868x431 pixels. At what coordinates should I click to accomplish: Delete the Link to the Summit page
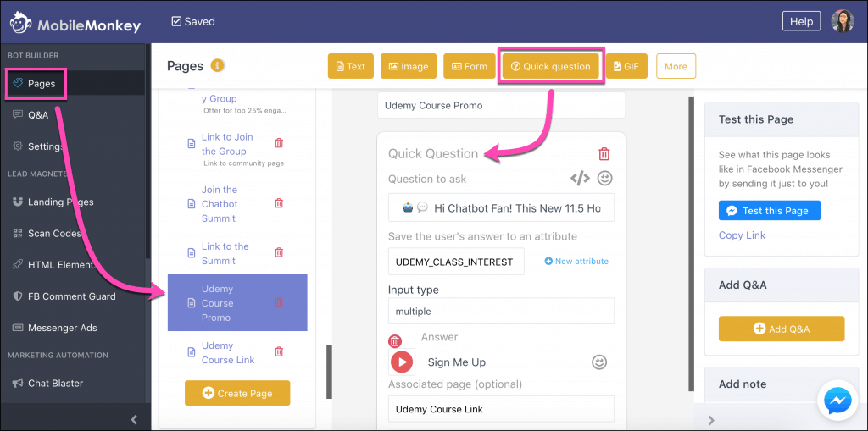(x=279, y=253)
